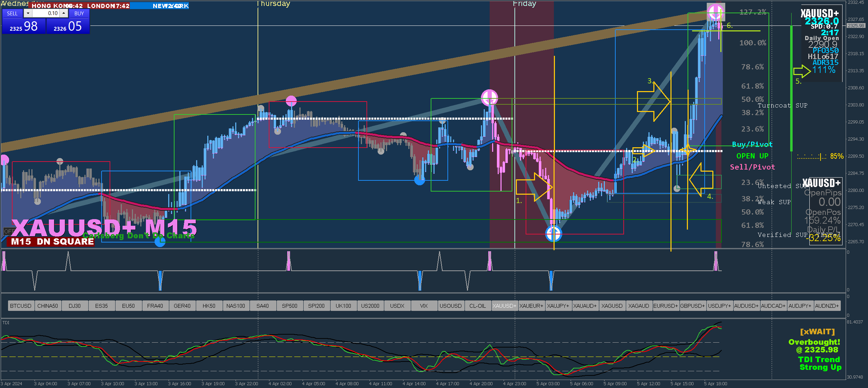Select the left-pointing yellow arrow labeled 4

(x=701, y=180)
